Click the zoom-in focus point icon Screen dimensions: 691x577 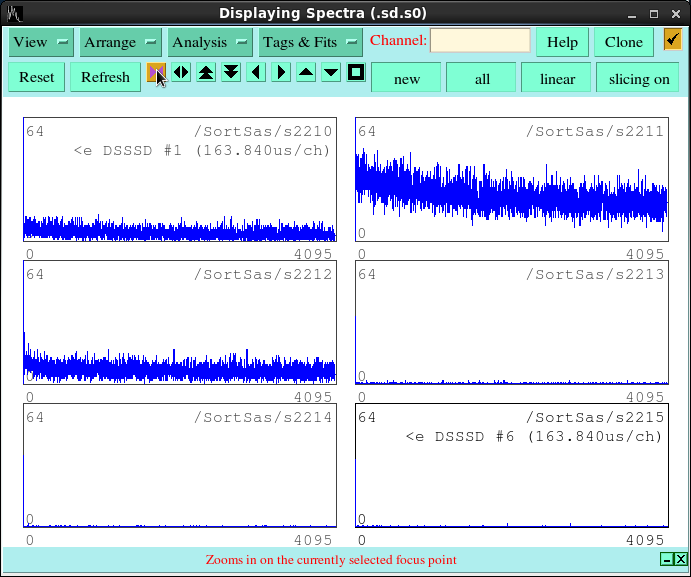tap(156, 73)
